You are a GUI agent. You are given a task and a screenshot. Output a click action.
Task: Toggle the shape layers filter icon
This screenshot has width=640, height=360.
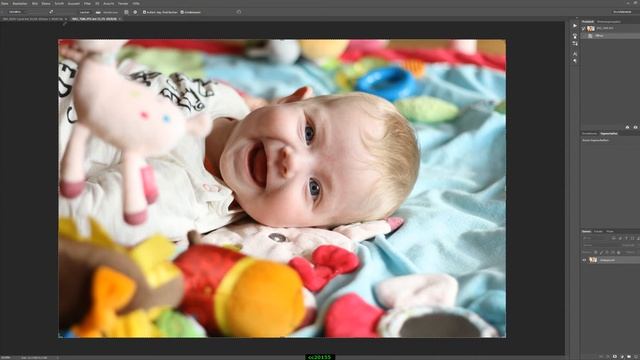pos(632,238)
